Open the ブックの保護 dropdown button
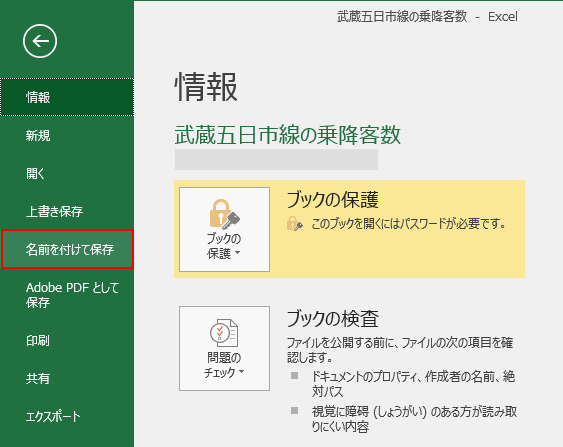563x447 pixels. click(224, 229)
